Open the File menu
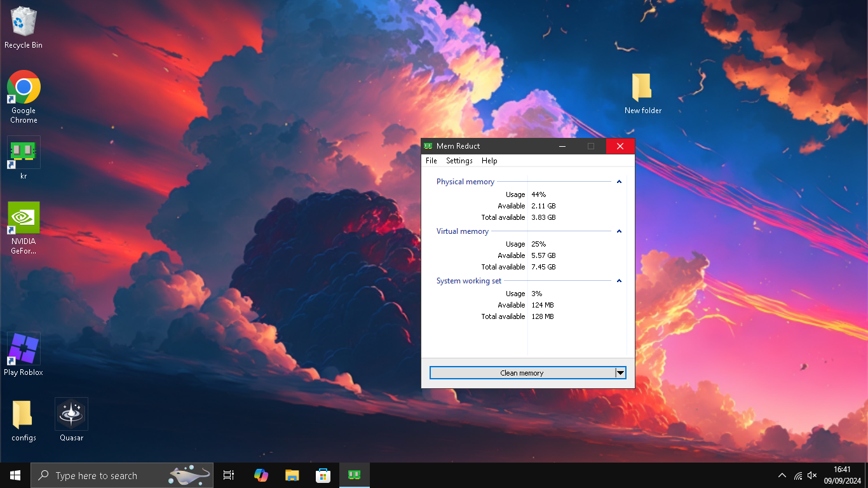868x488 pixels. (x=431, y=161)
